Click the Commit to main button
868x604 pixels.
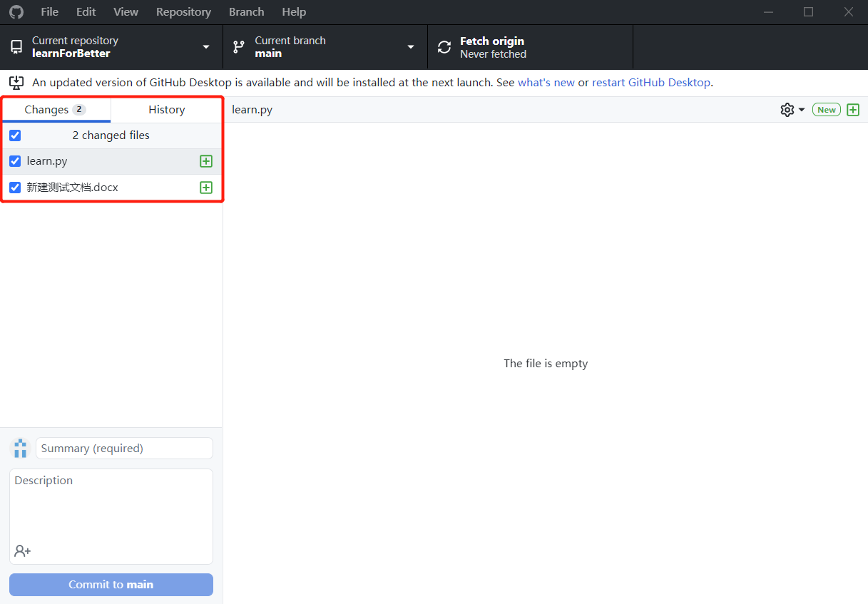coord(111,585)
